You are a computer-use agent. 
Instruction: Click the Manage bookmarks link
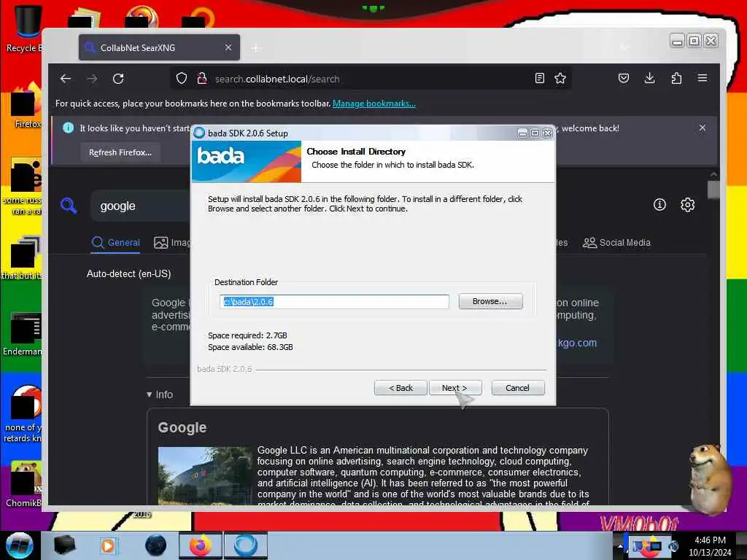[374, 104]
